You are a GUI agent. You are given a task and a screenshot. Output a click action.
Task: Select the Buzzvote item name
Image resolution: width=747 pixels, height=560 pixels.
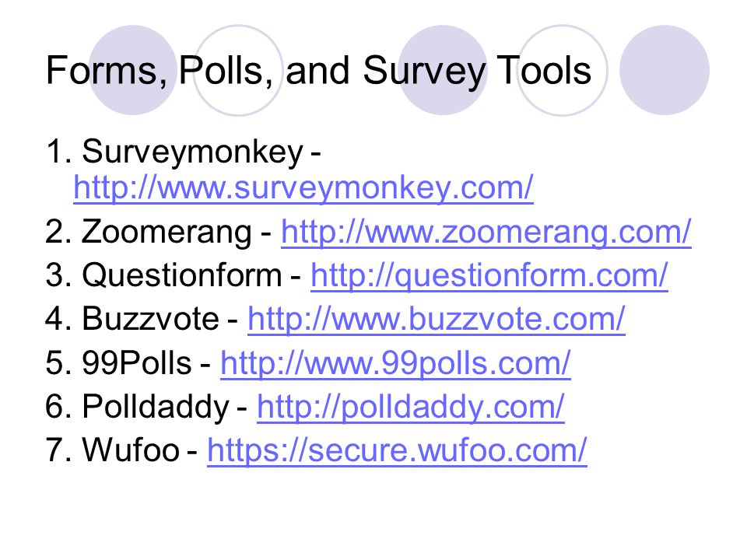pyautogui.click(x=150, y=319)
